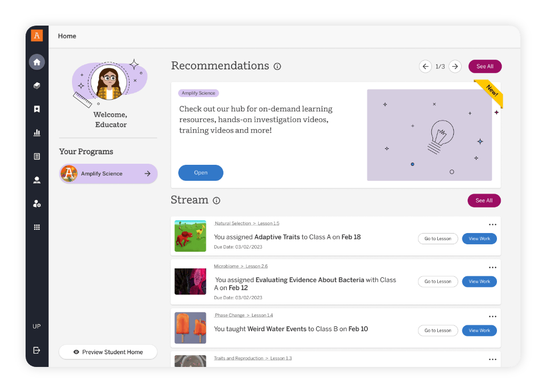Click Phase Change > Lesson 1.4 breadcrumb link
Viewport: 546px width, 392px height.
tap(244, 316)
